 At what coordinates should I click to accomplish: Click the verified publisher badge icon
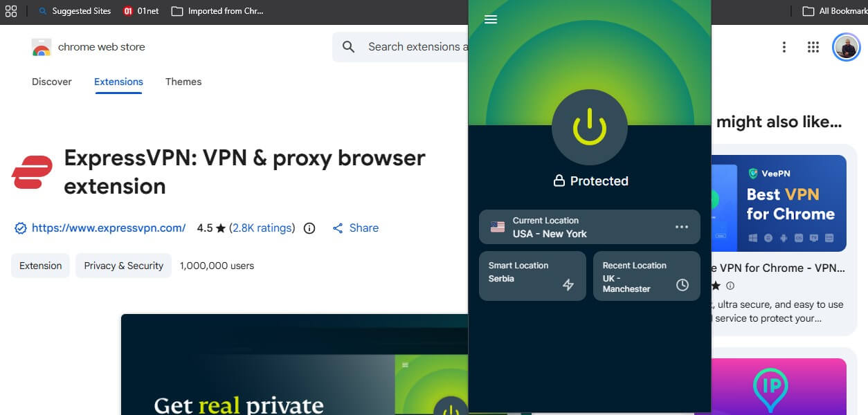[x=21, y=228]
